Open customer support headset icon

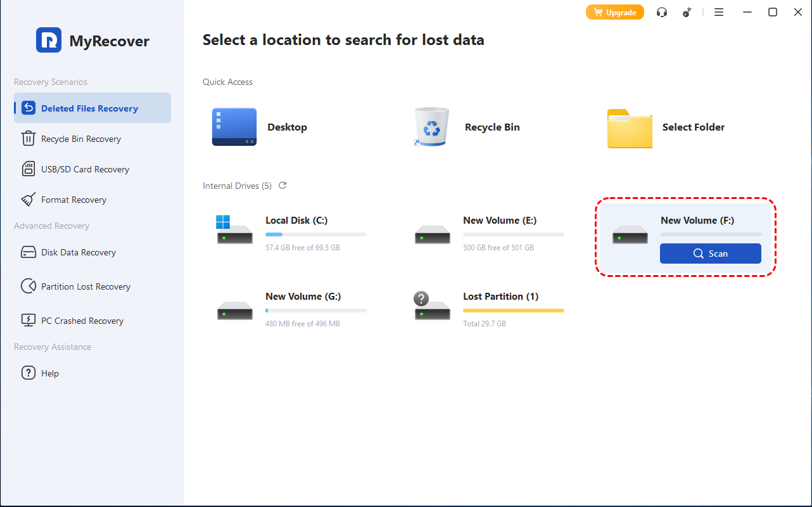pos(662,12)
